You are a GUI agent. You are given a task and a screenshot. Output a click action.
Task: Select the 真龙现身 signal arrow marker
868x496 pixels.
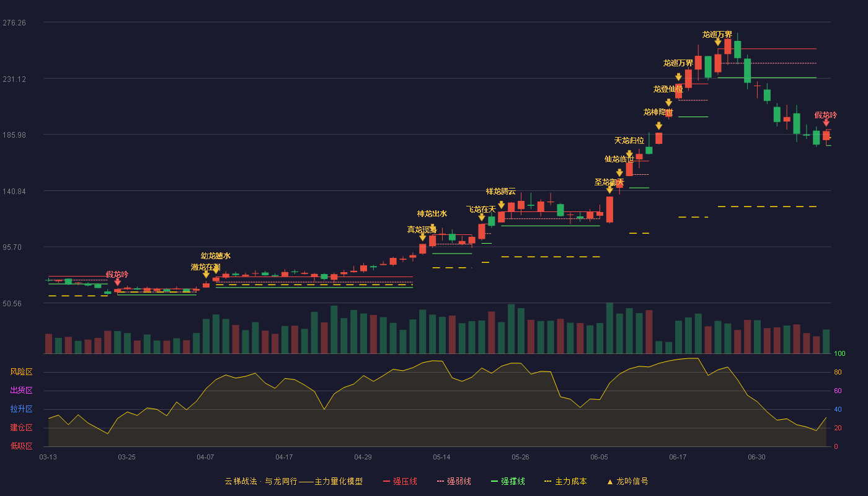tap(423, 237)
